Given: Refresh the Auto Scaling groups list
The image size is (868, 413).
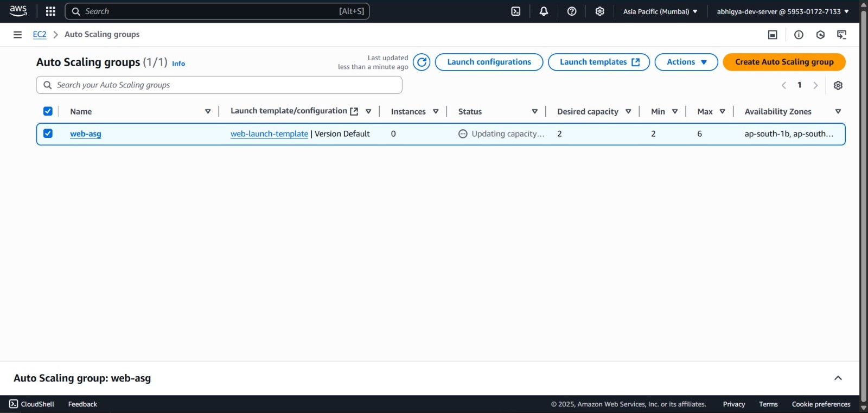Looking at the screenshot, I should (x=422, y=62).
